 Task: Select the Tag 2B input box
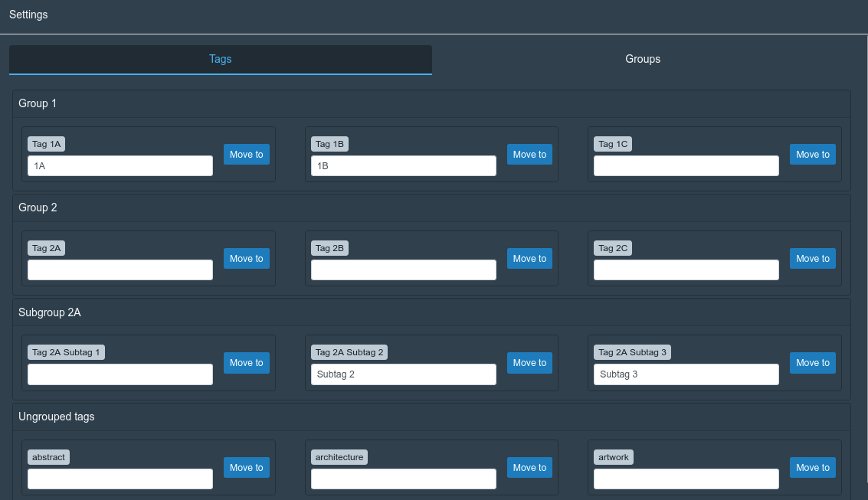click(403, 270)
